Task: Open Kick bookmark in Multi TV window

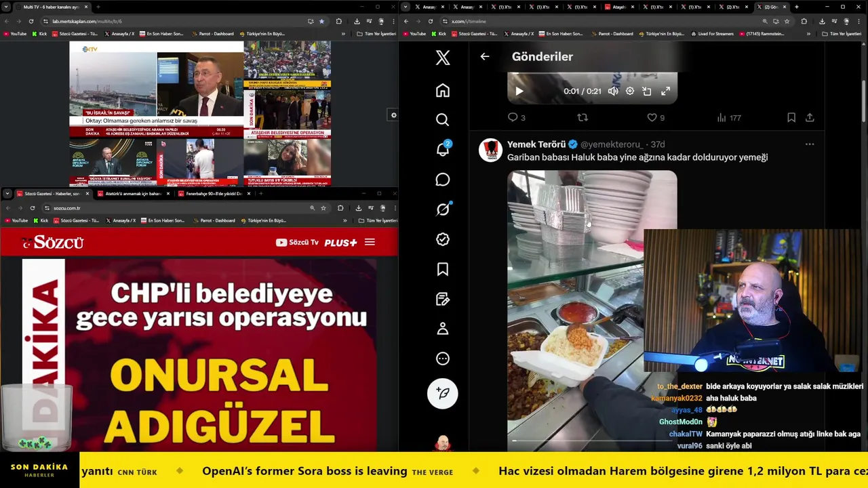Action: pyautogui.click(x=40, y=34)
